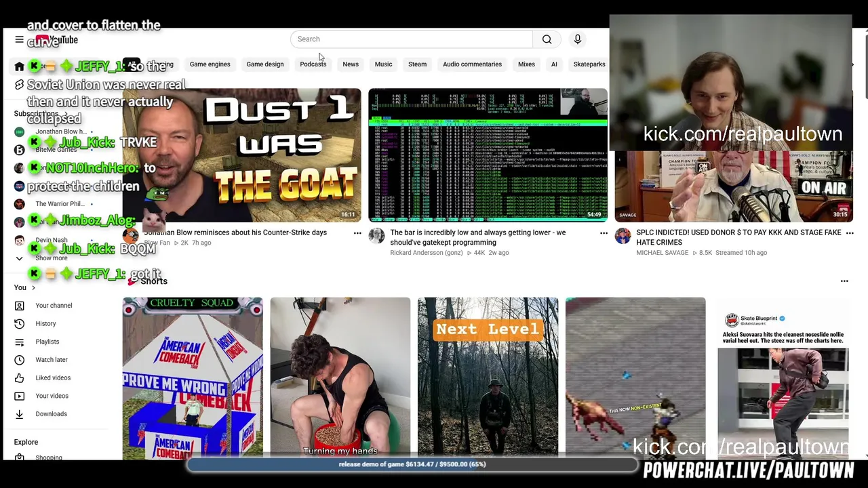Screen dimensions: 868x488
Task: Open the Watch later clock icon
Action: pyautogui.click(x=19, y=360)
